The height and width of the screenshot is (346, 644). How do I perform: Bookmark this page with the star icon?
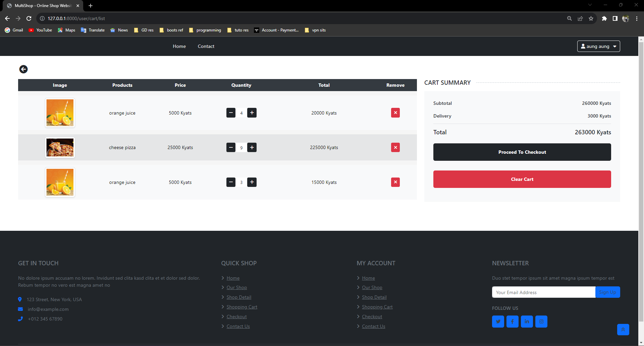(x=591, y=18)
